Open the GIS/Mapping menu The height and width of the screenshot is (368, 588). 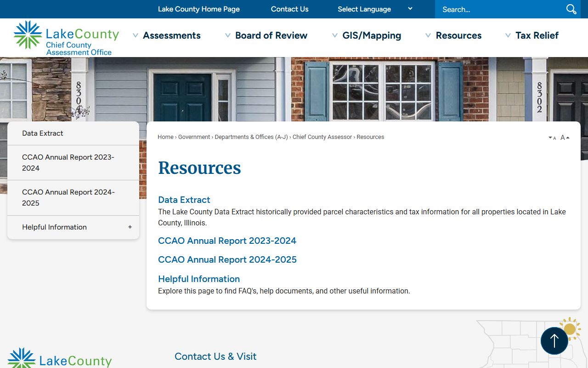pyautogui.click(x=372, y=35)
